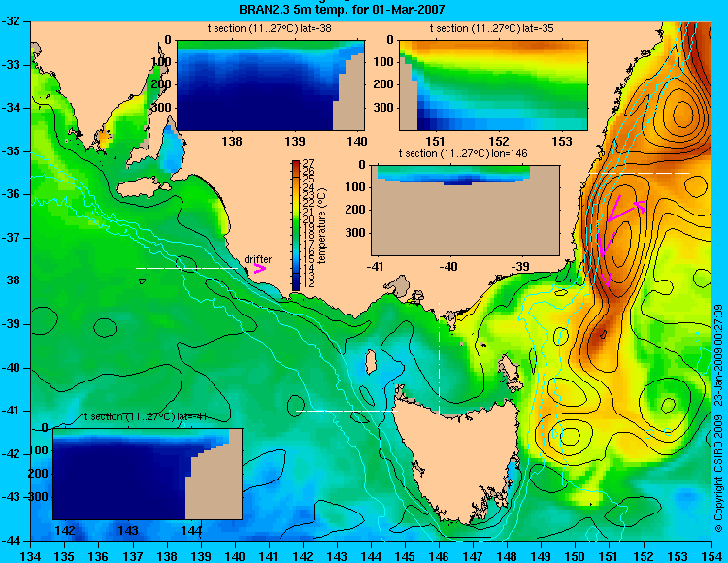728x563 pixels.
Task: Click the '-38' latitude label on main axis
Action: (11, 281)
